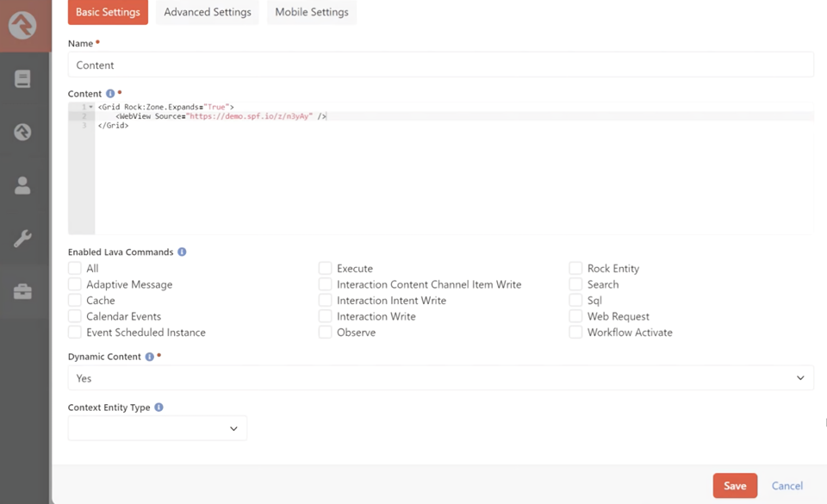Click the Name input field

tap(441, 65)
